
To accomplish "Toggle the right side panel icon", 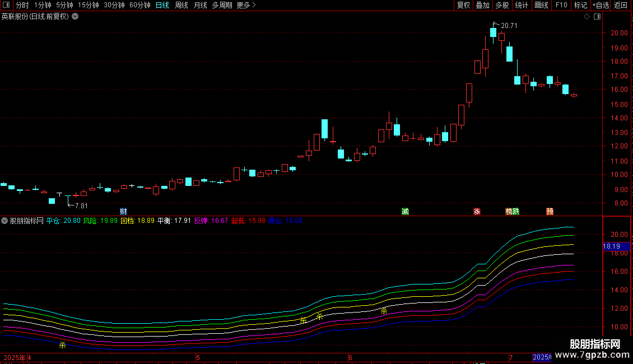I will coord(597,17).
